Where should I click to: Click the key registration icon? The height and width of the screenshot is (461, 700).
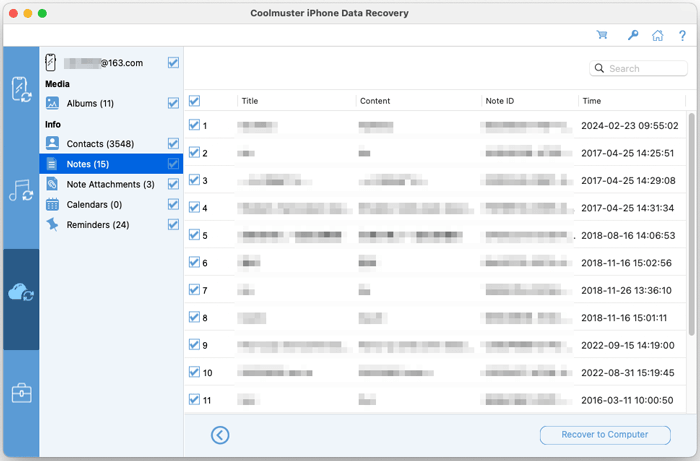tap(631, 35)
